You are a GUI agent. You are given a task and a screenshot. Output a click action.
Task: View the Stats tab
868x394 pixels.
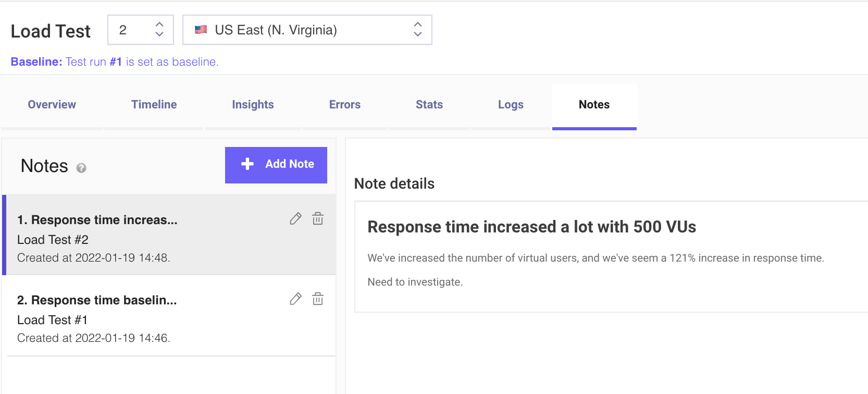click(x=429, y=105)
